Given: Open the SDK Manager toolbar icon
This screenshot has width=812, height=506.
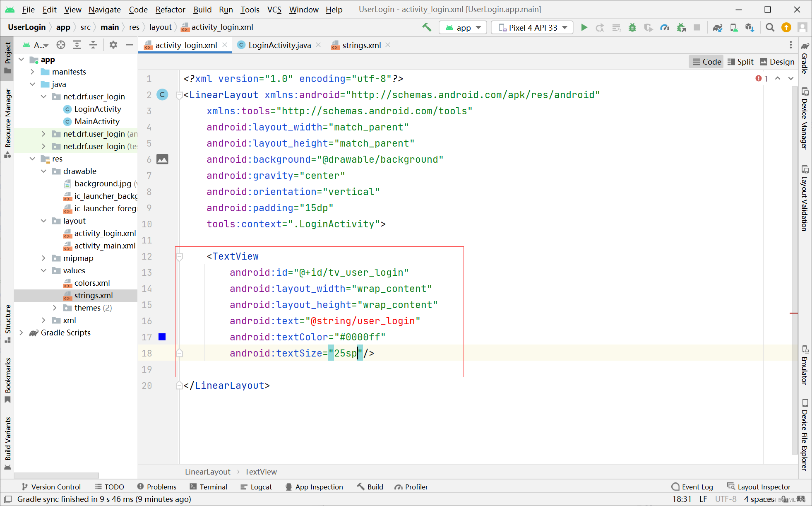Looking at the screenshot, I should (x=750, y=27).
